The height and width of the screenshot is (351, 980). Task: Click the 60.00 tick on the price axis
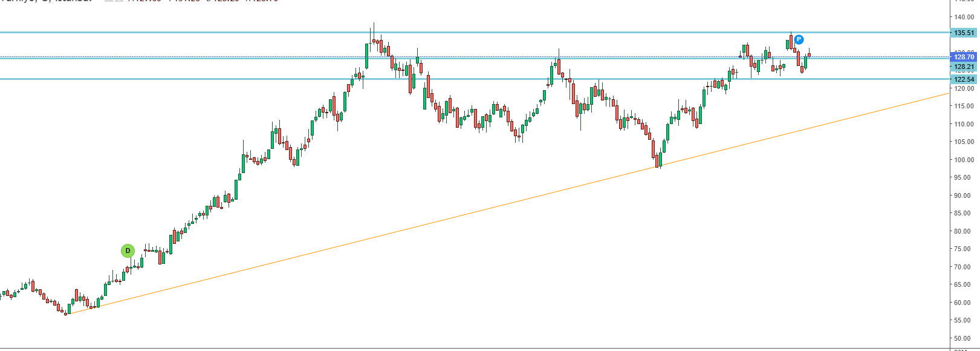pos(964,303)
